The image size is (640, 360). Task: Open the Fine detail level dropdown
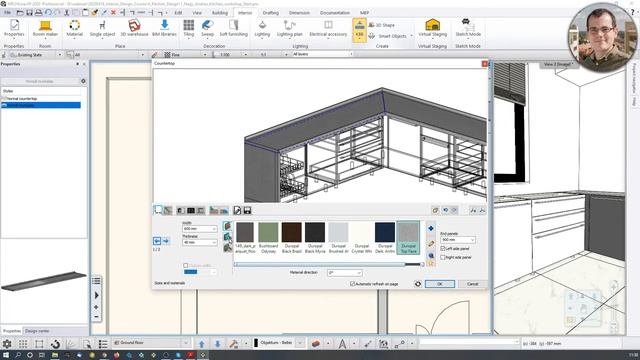pyautogui.click(x=186, y=55)
